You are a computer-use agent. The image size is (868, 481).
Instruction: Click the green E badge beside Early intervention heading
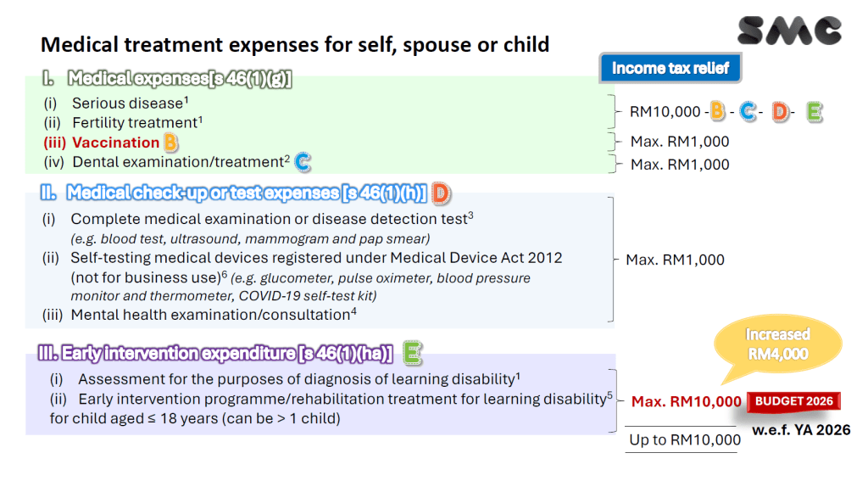click(412, 352)
